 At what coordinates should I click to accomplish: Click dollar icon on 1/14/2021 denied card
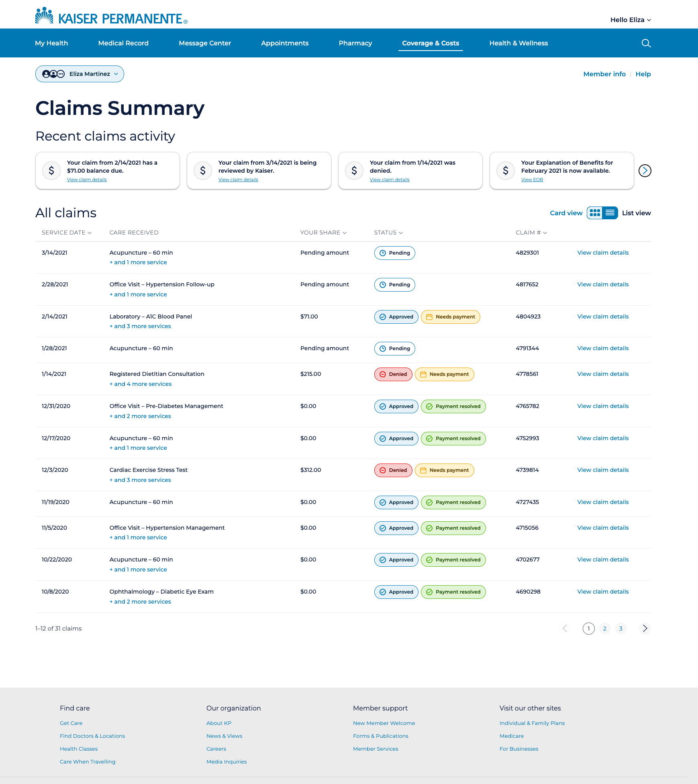(354, 171)
